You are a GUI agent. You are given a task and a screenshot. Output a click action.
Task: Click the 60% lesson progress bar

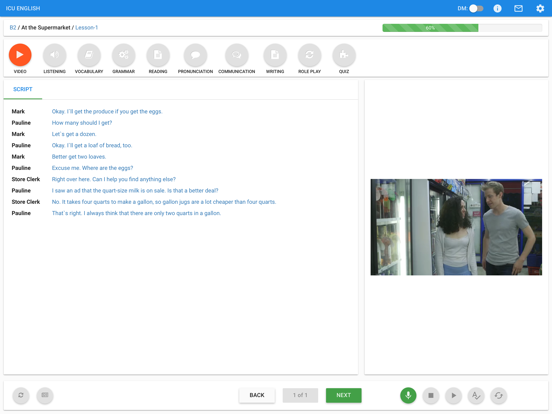[462, 28]
